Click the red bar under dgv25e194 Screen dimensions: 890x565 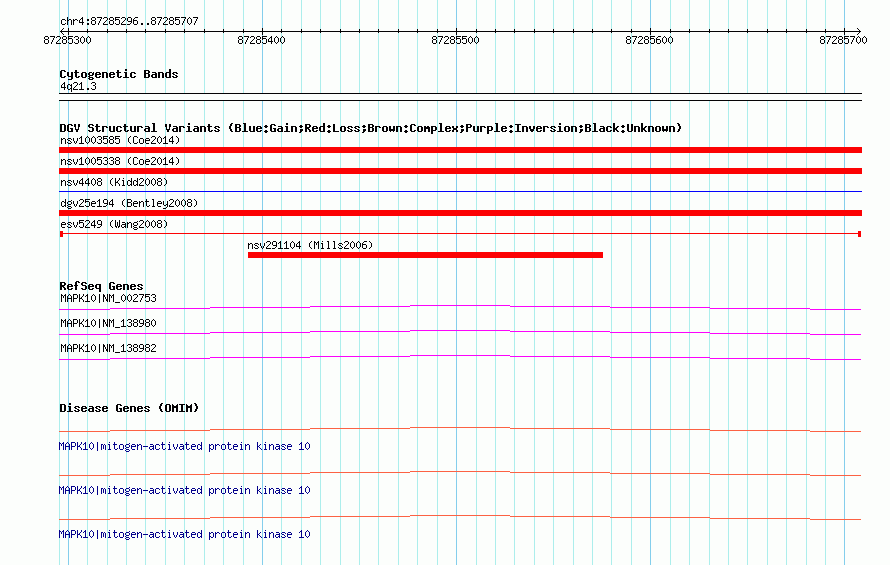460,213
